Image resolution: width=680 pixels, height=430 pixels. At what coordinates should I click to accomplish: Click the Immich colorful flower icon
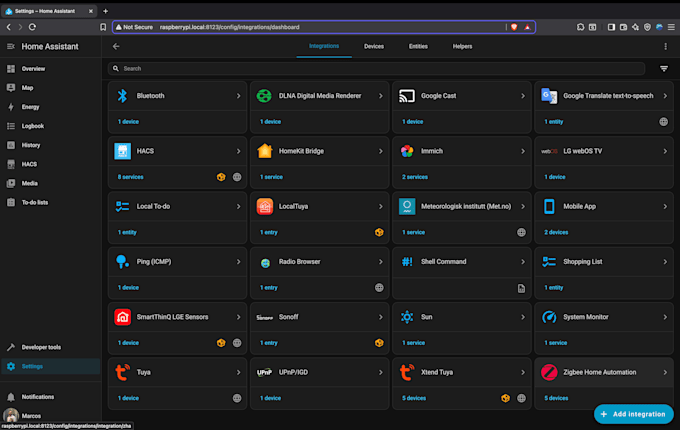click(x=407, y=151)
